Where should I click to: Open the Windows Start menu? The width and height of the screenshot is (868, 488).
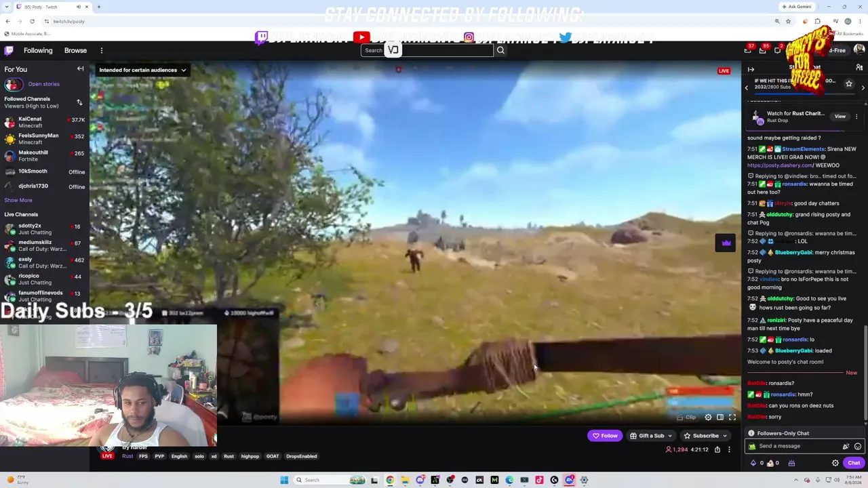click(x=284, y=480)
